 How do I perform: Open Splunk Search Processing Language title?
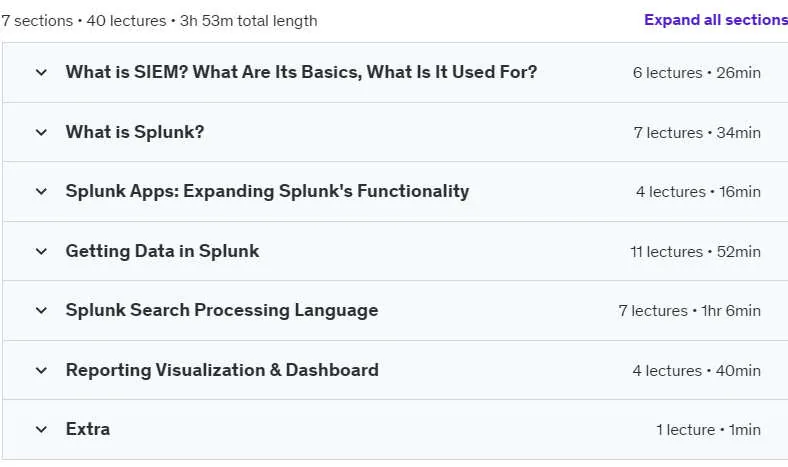tap(222, 310)
